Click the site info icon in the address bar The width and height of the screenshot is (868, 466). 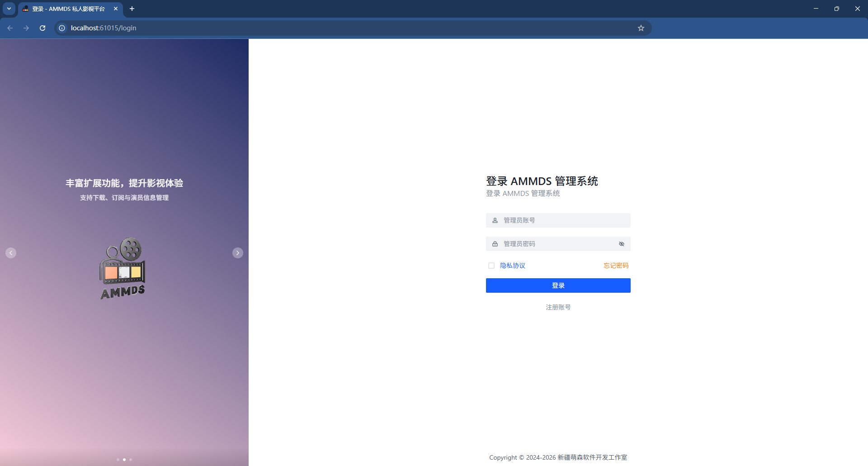click(x=61, y=28)
